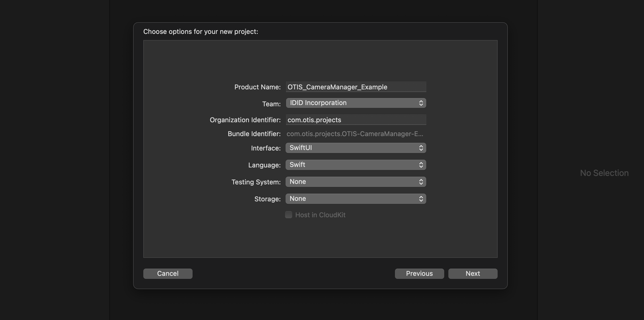
Task: Click the 'Choose options for your new project' heading
Action: tap(201, 32)
